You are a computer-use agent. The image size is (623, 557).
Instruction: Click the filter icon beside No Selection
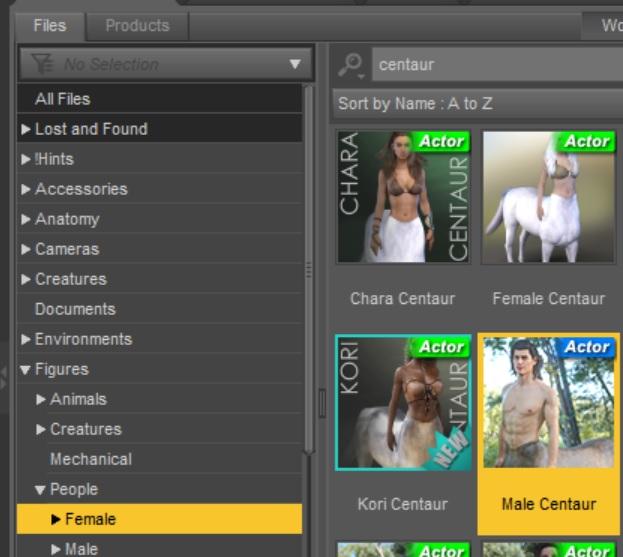[x=42, y=64]
